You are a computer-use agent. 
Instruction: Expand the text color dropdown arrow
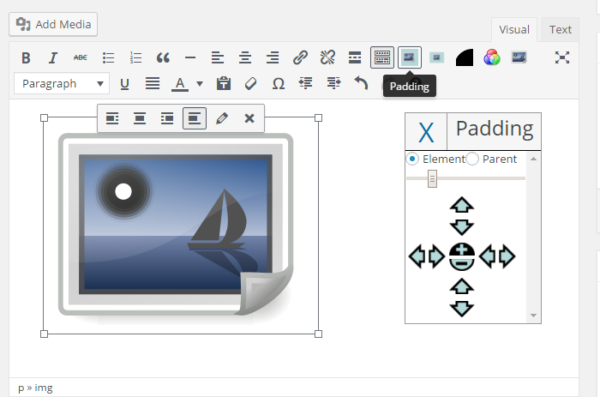[x=199, y=83]
